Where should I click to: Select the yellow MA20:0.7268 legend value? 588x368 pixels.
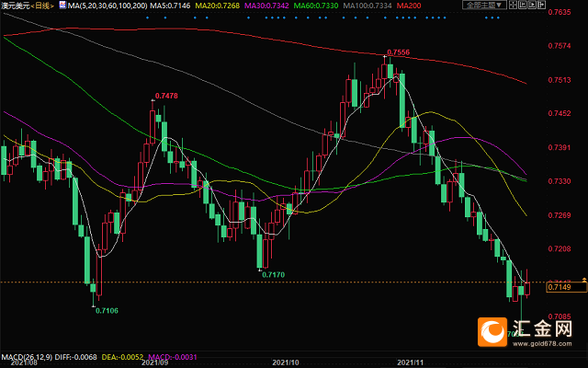[218, 6]
